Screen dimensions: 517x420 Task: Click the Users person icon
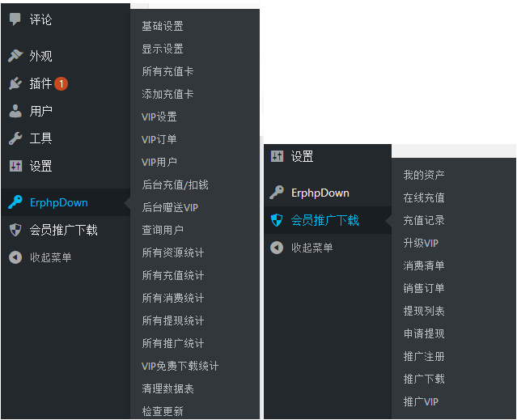point(15,111)
